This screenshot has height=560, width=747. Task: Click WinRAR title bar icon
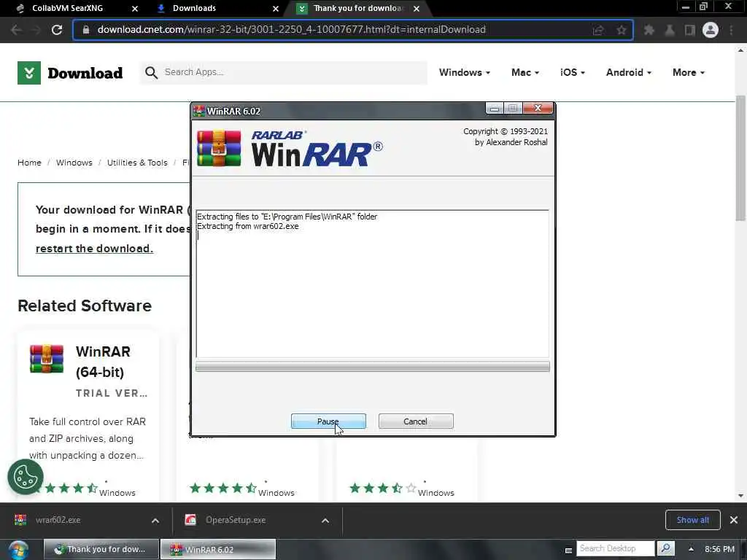pyautogui.click(x=199, y=111)
